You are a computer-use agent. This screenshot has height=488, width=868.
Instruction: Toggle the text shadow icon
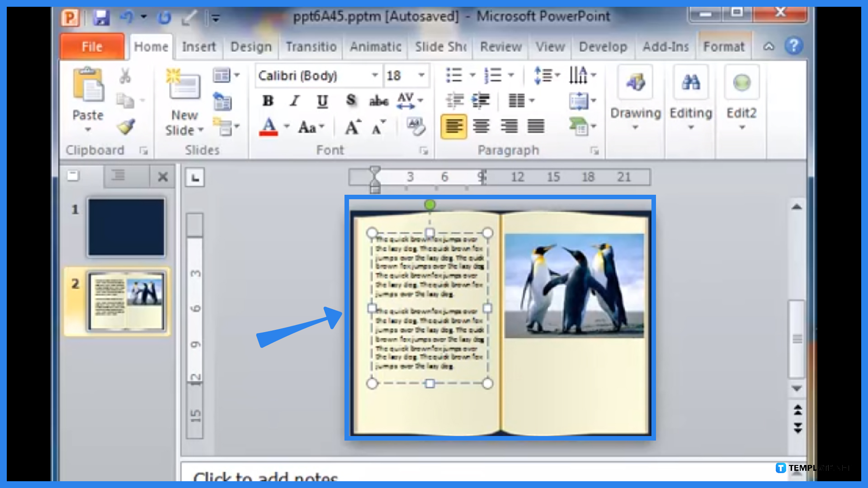(x=350, y=101)
